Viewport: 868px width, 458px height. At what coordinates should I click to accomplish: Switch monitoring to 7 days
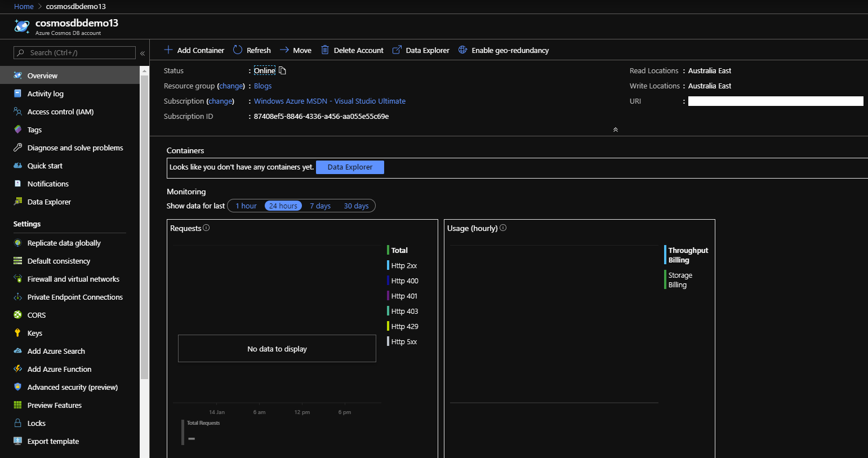(320, 206)
